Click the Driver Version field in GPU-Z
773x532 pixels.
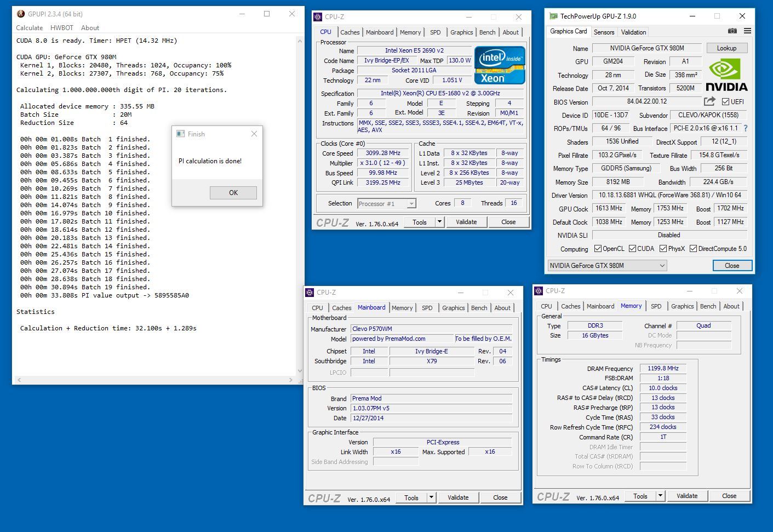coord(669,196)
